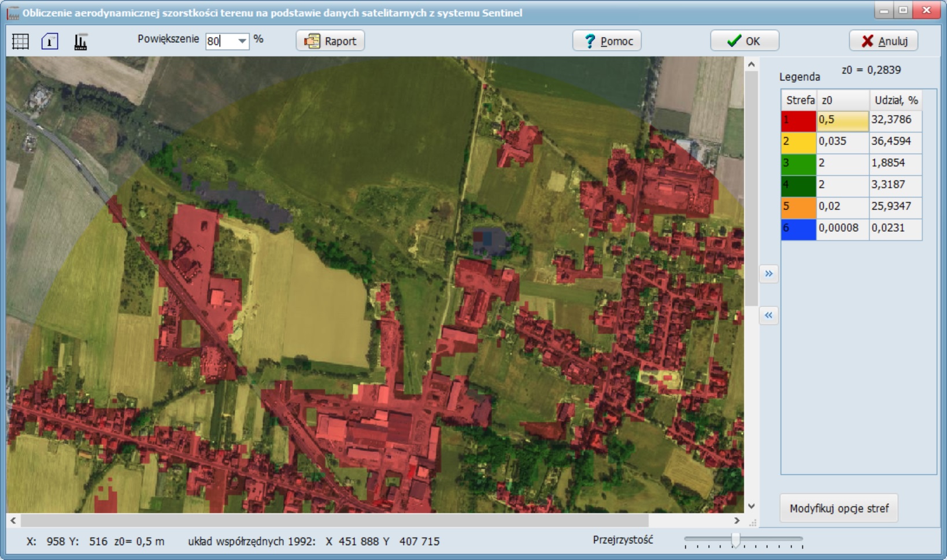This screenshot has width=947, height=560.
Task: Select the yellow zone 2 color swatch
Action: [798, 142]
